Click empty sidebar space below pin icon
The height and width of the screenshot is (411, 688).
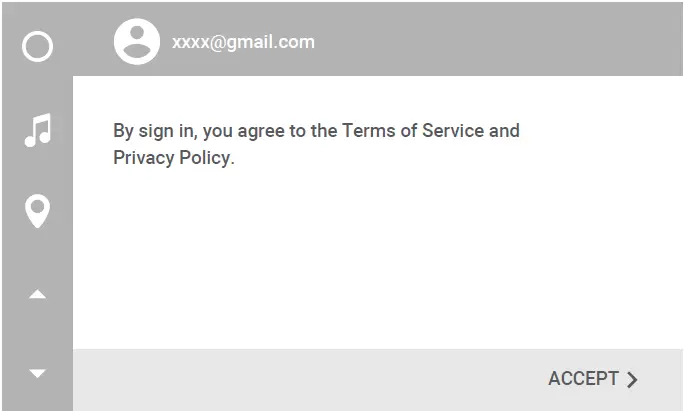[37, 253]
